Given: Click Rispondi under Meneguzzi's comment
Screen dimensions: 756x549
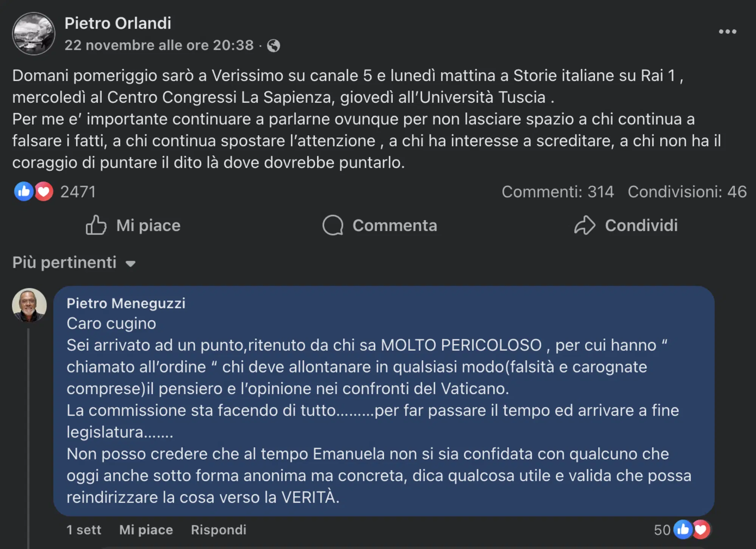Looking at the screenshot, I should pos(218,530).
